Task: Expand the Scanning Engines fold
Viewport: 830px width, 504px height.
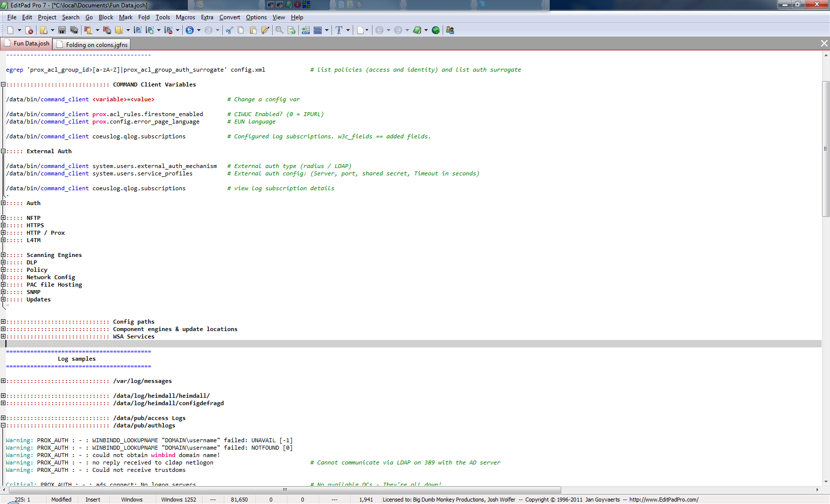Action: tap(3, 255)
